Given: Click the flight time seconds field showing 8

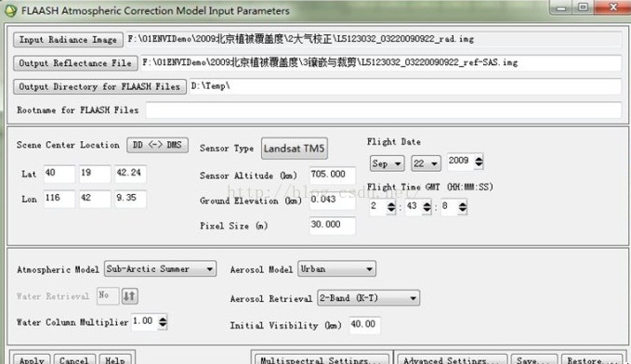Looking at the screenshot, I should click(x=449, y=207).
